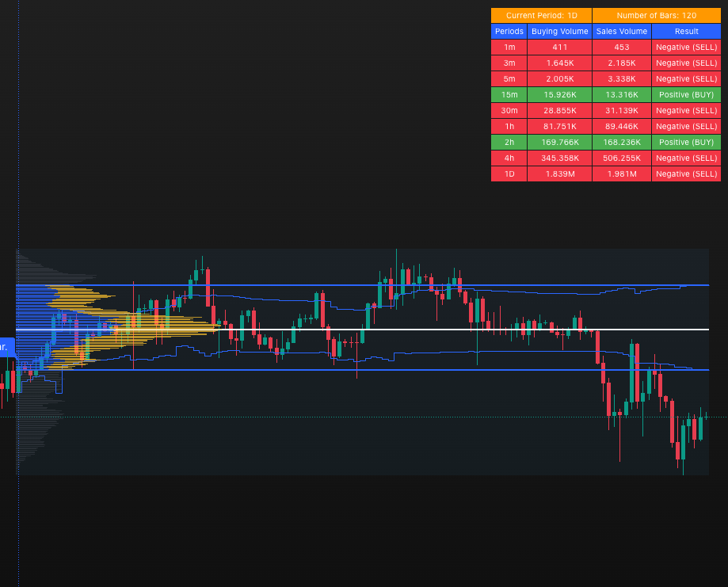The width and height of the screenshot is (728, 587).
Task: Click the 1m Negative (SELL) result cell
Action: pos(686,47)
